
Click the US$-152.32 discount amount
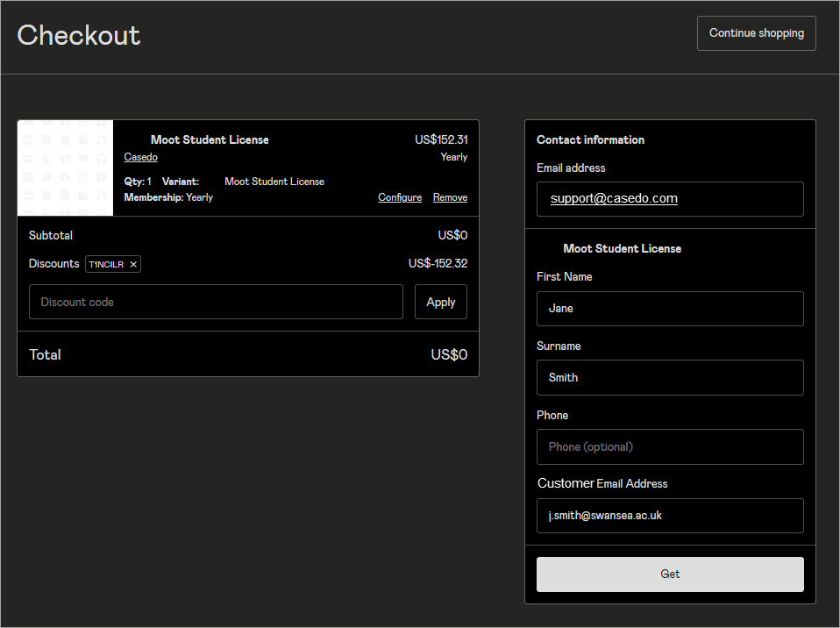438,264
